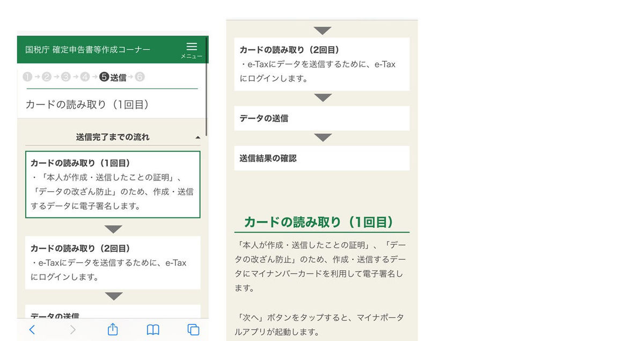This screenshot has width=644, height=341.
Task: Click カードの読み取り（2回目）box in right screen
Action: (x=322, y=64)
